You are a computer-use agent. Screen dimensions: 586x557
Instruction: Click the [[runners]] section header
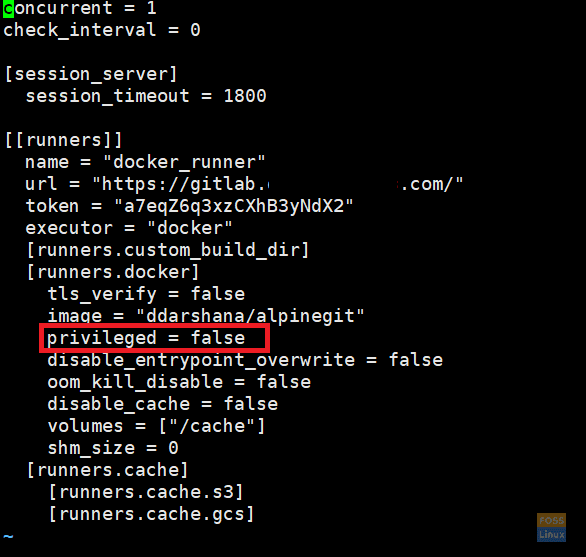tap(64, 140)
